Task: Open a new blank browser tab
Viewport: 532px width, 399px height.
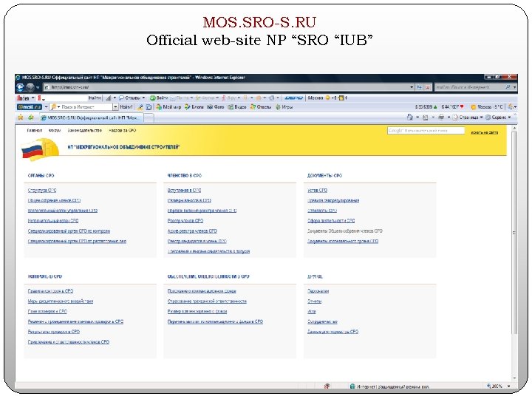Action: pos(149,117)
